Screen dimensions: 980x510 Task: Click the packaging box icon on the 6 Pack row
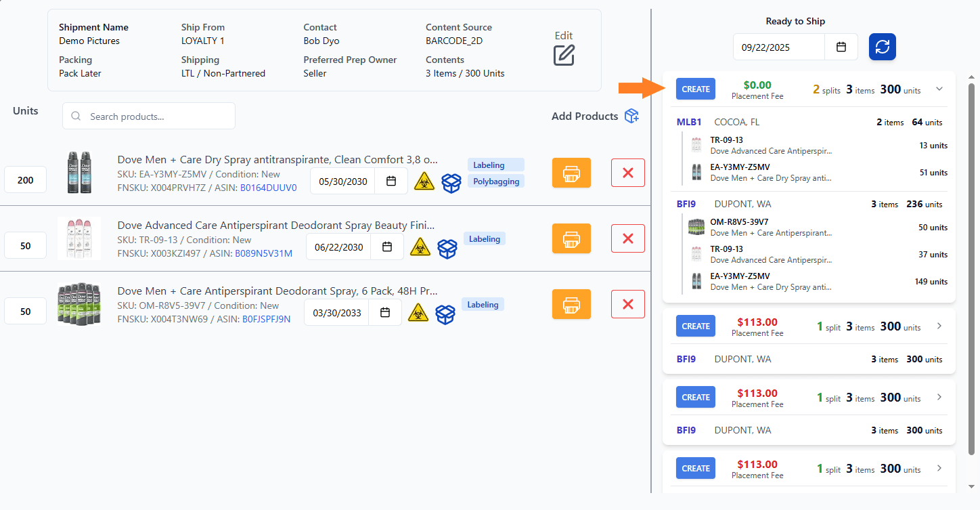(x=445, y=314)
